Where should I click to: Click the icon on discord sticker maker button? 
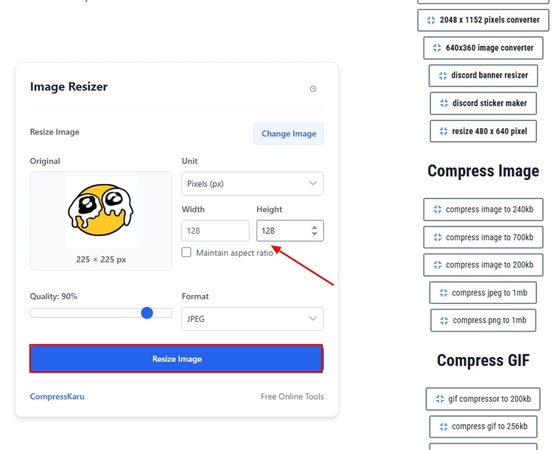(444, 103)
